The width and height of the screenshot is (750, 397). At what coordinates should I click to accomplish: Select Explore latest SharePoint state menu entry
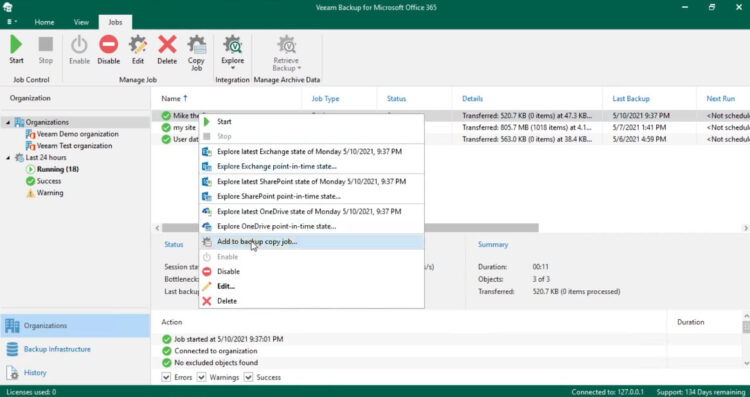[x=311, y=181]
